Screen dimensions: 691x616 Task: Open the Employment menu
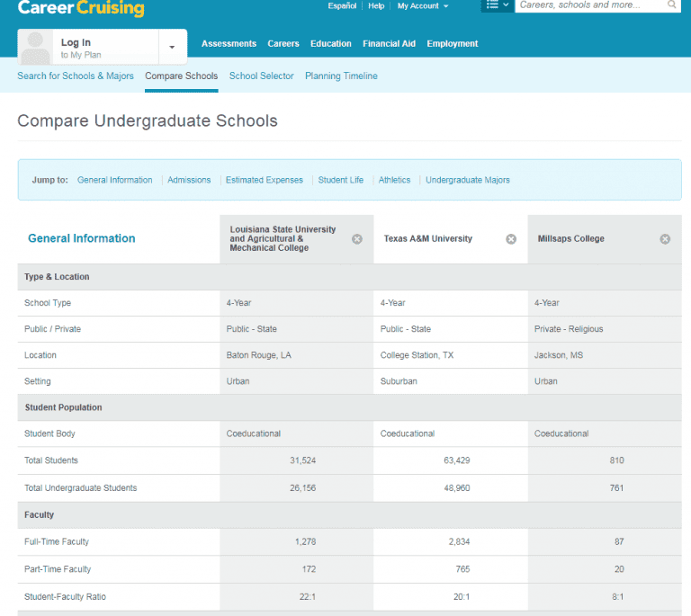(453, 43)
